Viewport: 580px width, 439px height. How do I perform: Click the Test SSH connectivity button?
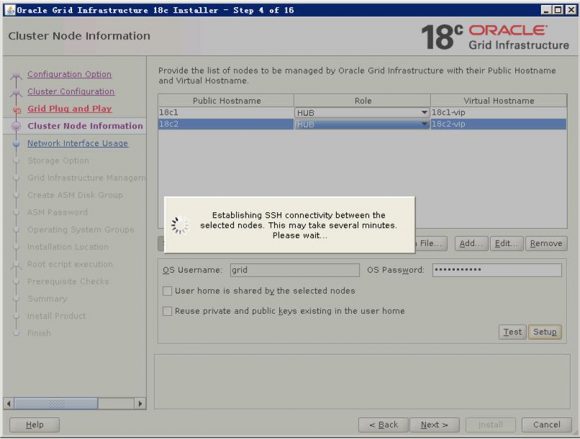coord(512,332)
